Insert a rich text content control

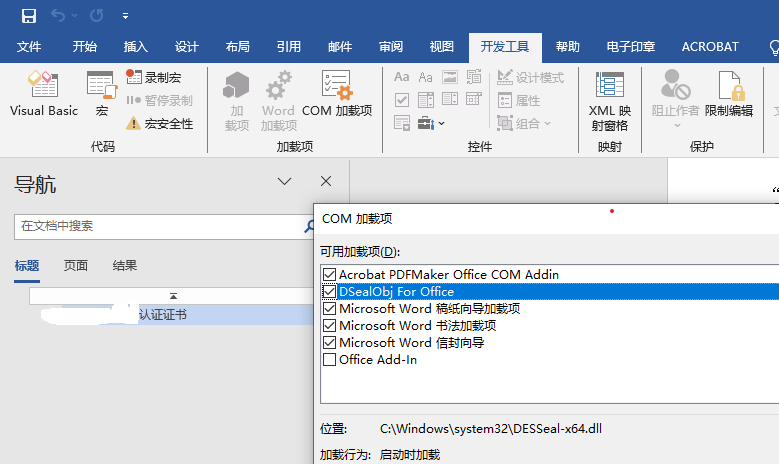(401, 77)
